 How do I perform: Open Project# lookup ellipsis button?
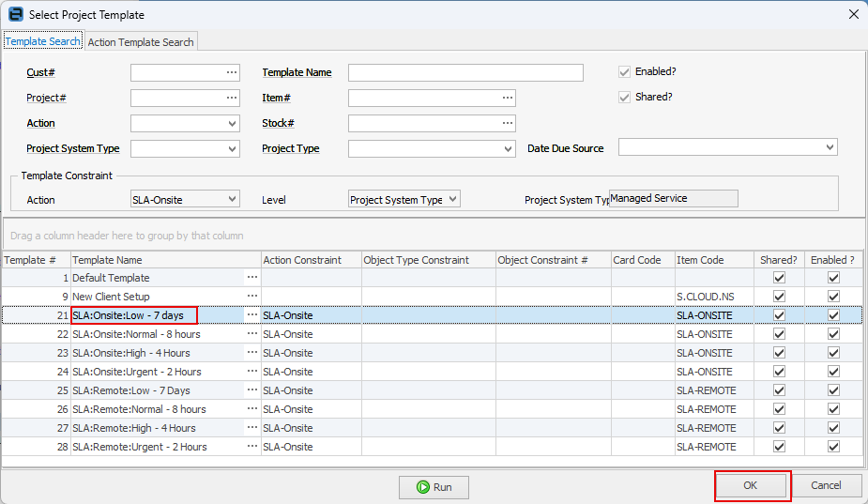[x=232, y=98]
